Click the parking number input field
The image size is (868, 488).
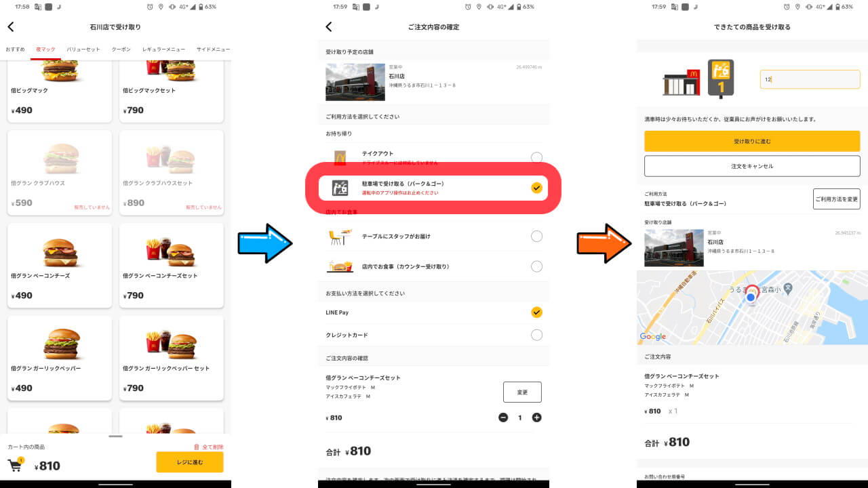810,79
